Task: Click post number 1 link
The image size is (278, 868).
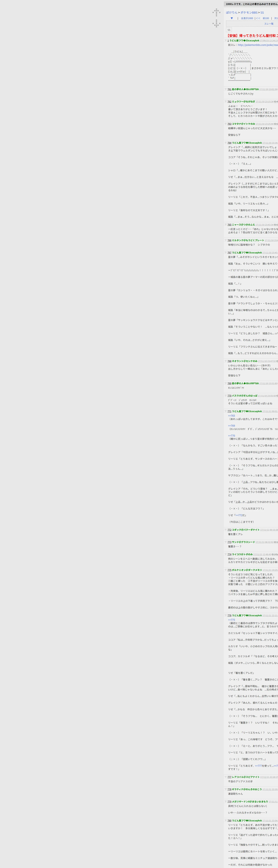Action: 228,41
